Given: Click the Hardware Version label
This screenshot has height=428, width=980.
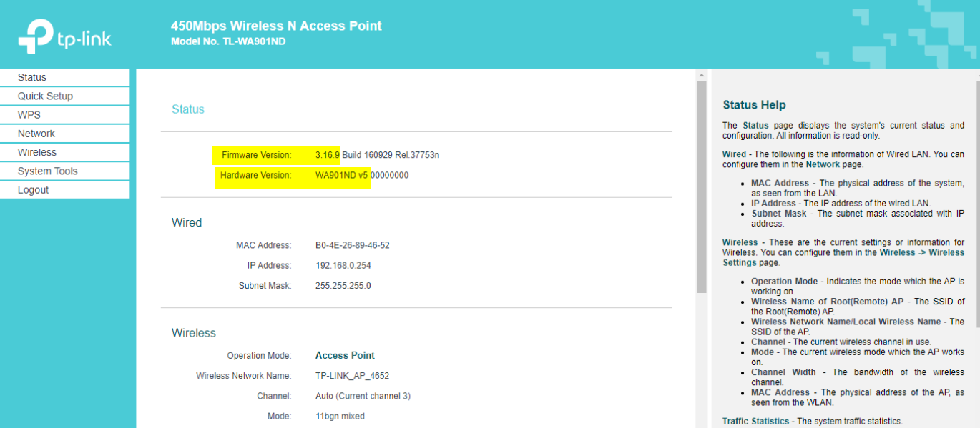Looking at the screenshot, I should (255, 175).
